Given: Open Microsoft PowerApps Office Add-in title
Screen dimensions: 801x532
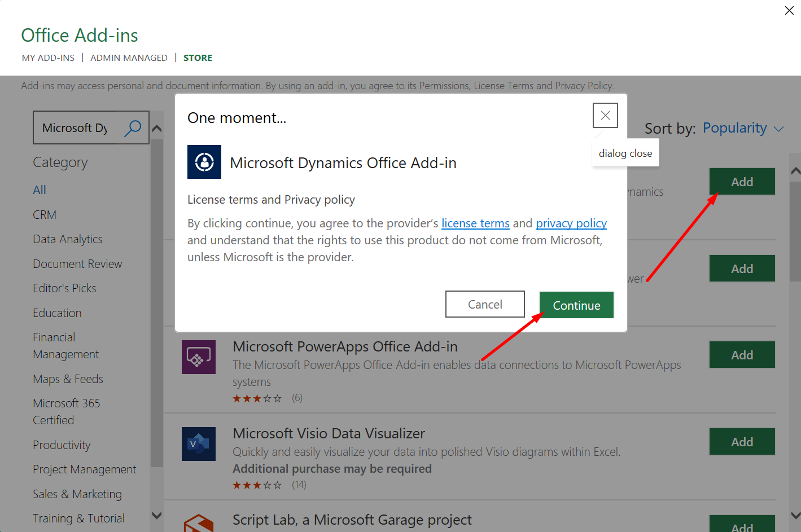Looking at the screenshot, I should tap(345, 346).
